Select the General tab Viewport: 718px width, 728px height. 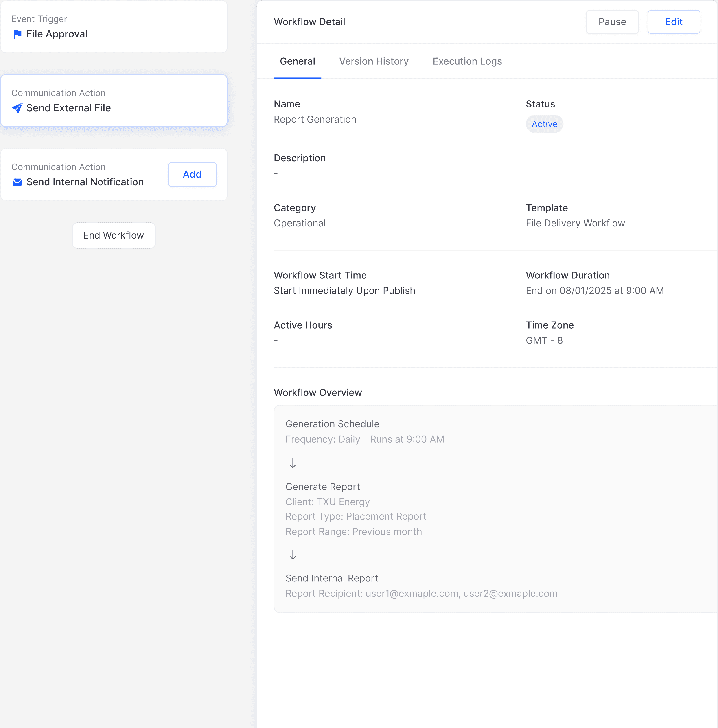click(x=297, y=61)
